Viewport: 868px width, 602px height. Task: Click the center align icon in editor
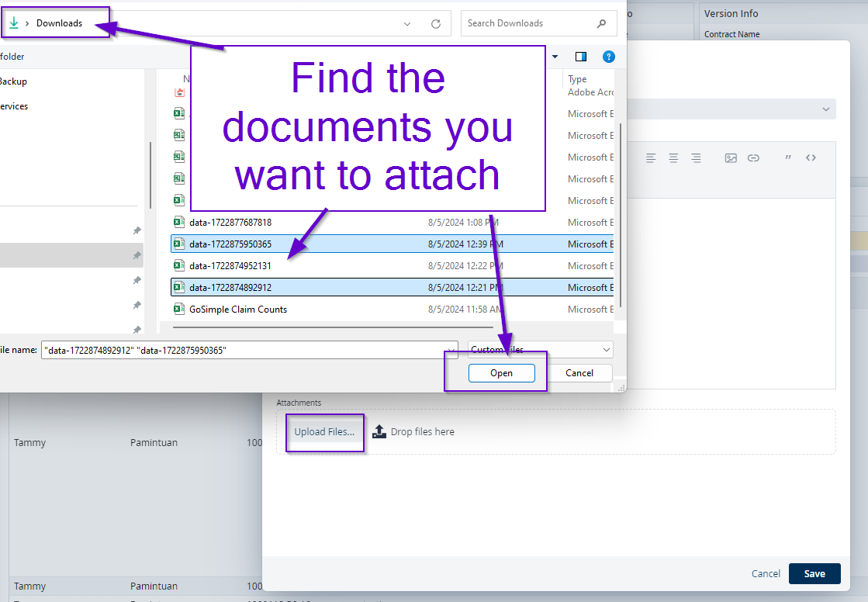coord(673,157)
